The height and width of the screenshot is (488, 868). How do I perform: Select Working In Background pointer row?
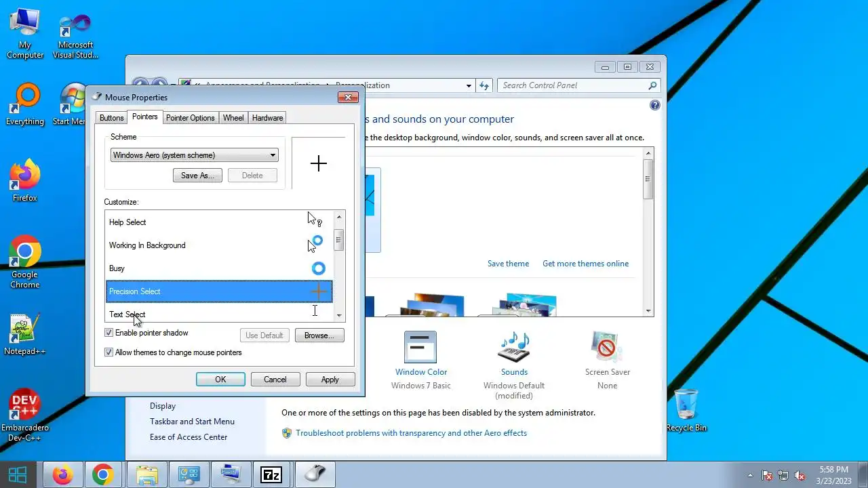[219, 245]
